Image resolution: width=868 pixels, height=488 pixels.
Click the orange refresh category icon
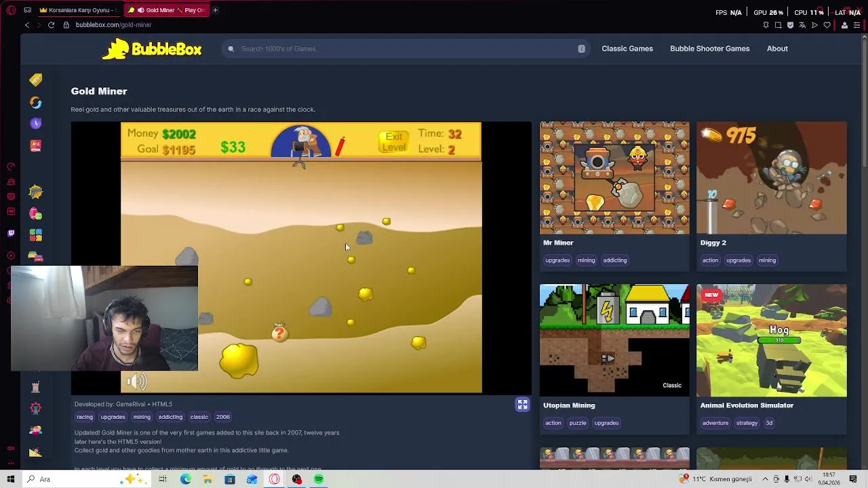point(36,102)
